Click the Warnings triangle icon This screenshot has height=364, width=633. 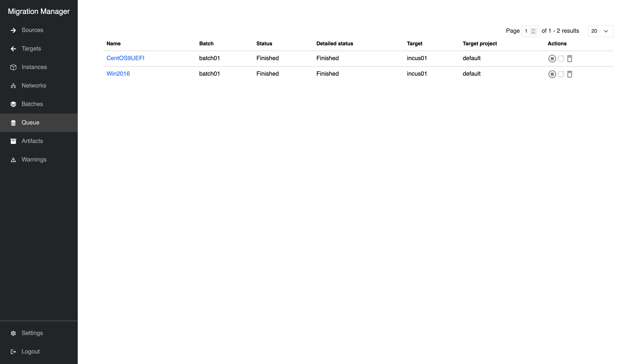coord(13,160)
